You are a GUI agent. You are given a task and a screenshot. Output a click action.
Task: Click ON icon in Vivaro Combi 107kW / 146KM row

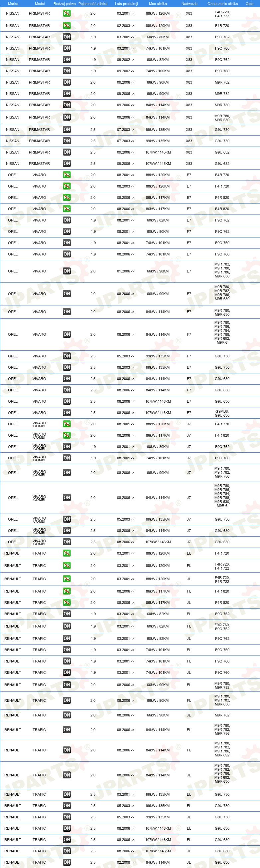tap(66, 542)
